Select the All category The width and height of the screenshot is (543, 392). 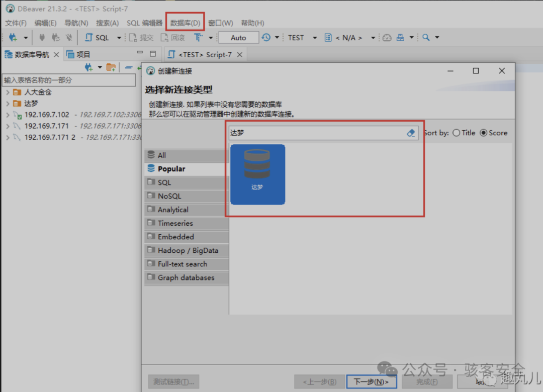pos(187,155)
